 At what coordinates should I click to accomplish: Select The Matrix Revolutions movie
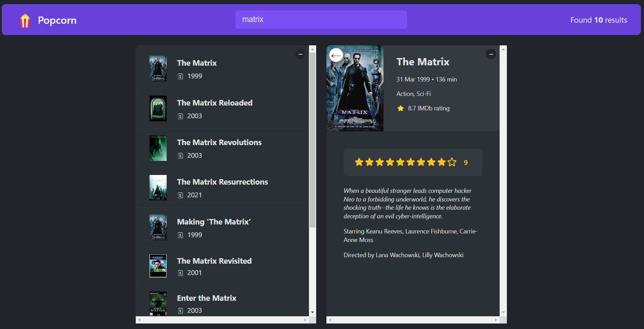219,142
